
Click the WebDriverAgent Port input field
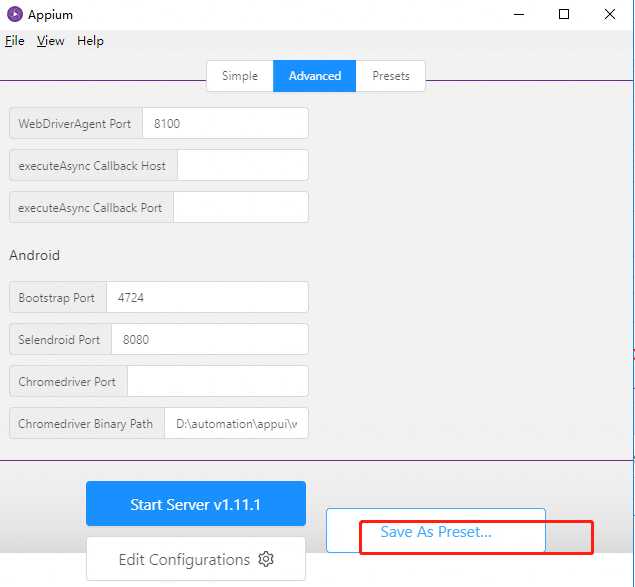click(x=225, y=123)
